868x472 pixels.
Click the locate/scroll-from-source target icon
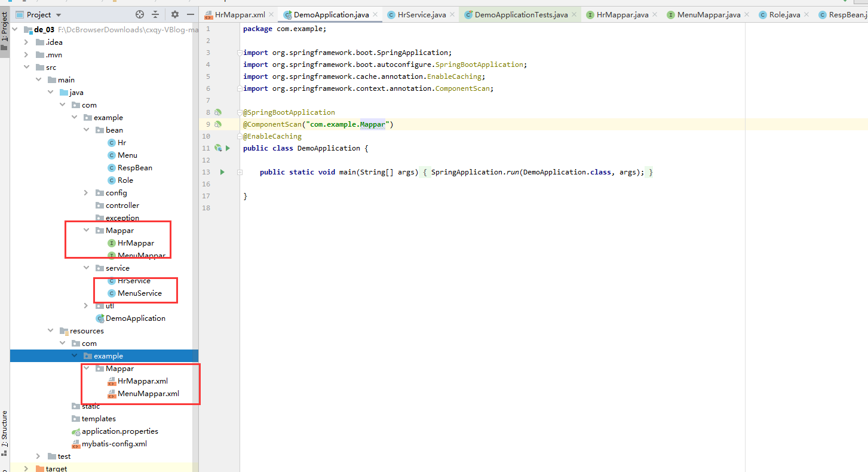[x=140, y=14]
